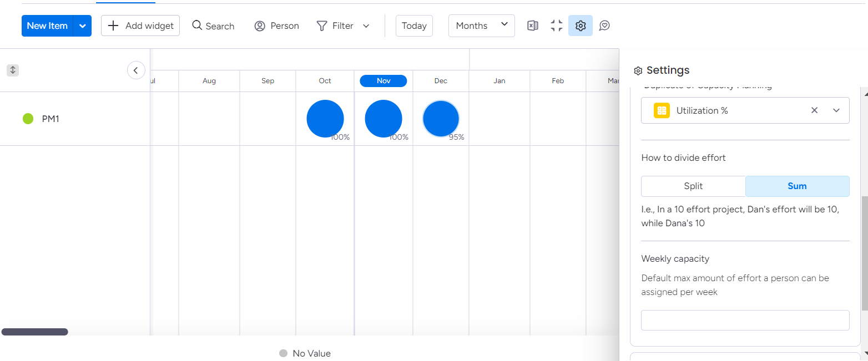The width and height of the screenshot is (868, 361).
Task: Click the October workload bubble
Action: 325,119
